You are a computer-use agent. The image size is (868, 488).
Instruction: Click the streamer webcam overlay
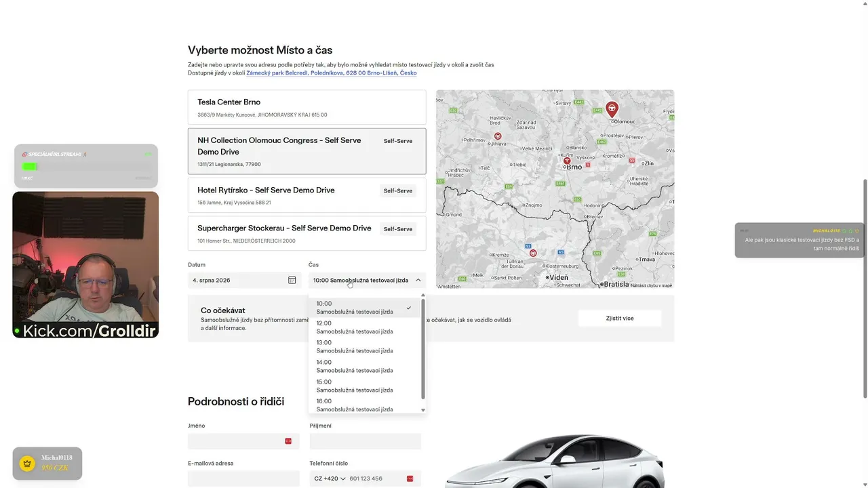85,265
